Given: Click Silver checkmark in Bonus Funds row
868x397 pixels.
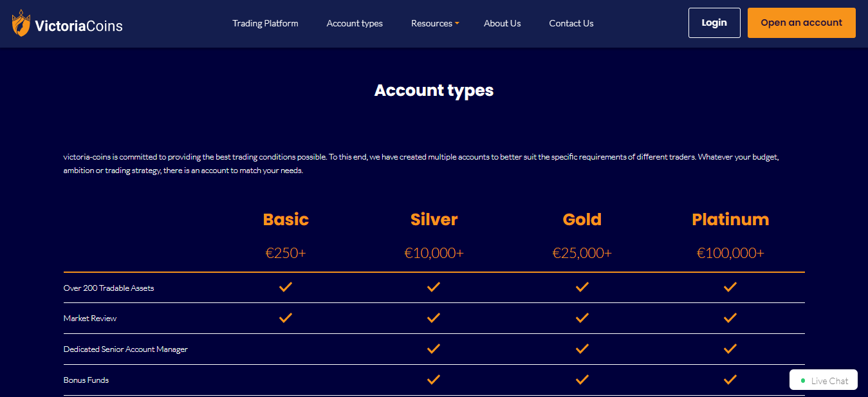Looking at the screenshot, I should pyautogui.click(x=434, y=380).
